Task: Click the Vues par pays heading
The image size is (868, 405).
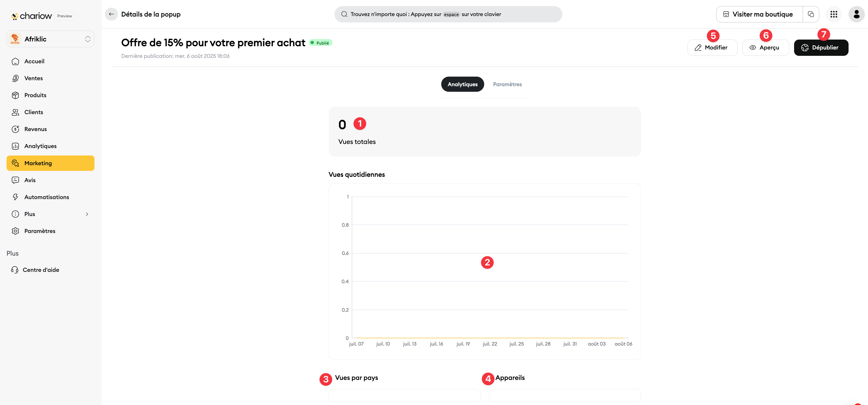Action: tap(356, 378)
